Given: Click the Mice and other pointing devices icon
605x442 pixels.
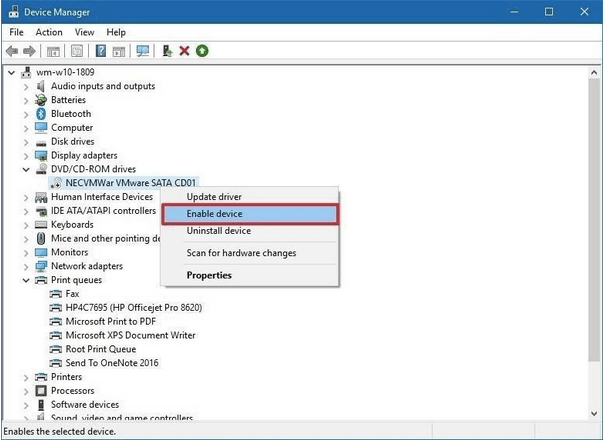Looking at the screenshot, I should [41, 238].
